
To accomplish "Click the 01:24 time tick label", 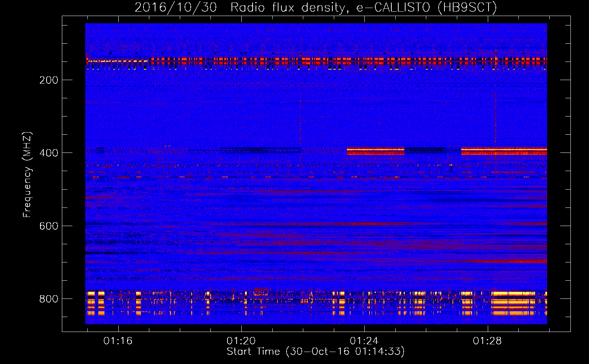I will (364, 341).
